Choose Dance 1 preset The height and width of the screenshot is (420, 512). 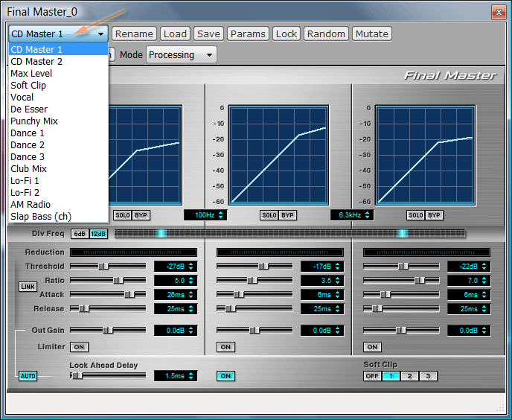[x=59, y=133]
